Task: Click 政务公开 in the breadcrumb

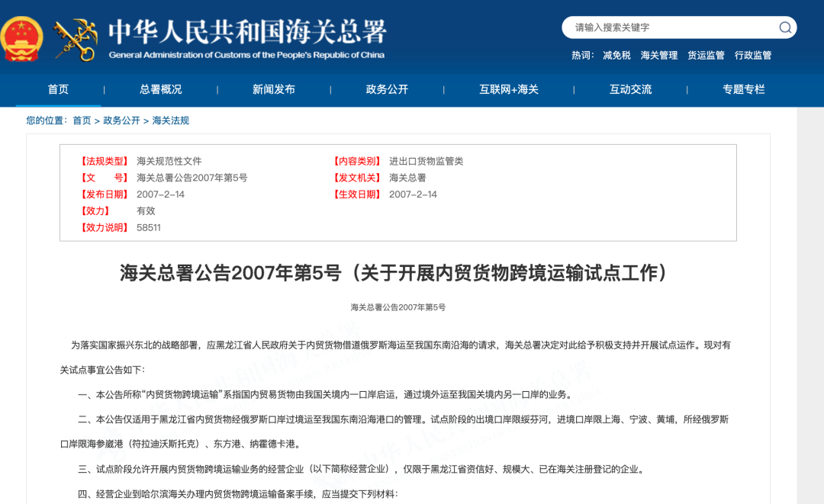Action: 121,120
